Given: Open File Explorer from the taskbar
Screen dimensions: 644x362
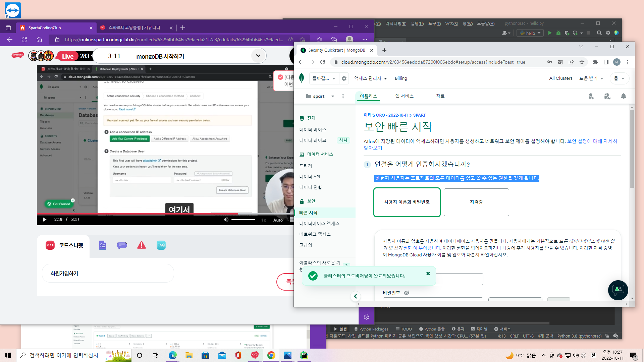Looking at the screenshot, I should pos(189,355).
